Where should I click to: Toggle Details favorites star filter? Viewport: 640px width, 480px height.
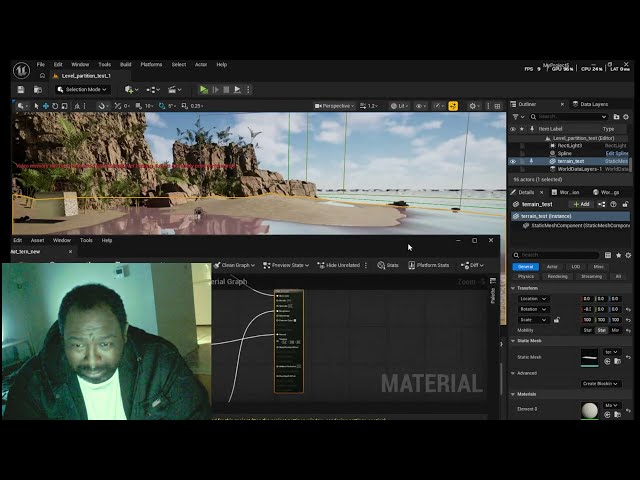click(x=618, y=255)
